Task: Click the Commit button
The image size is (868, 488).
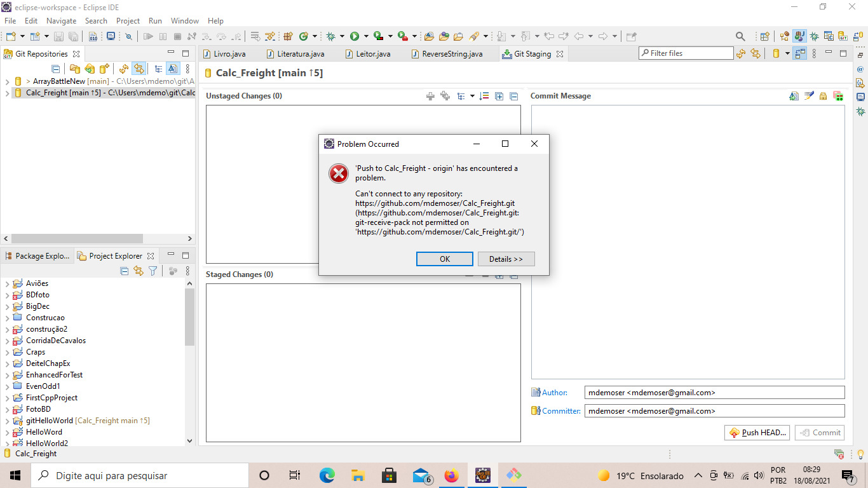Action: click(820, 433)
